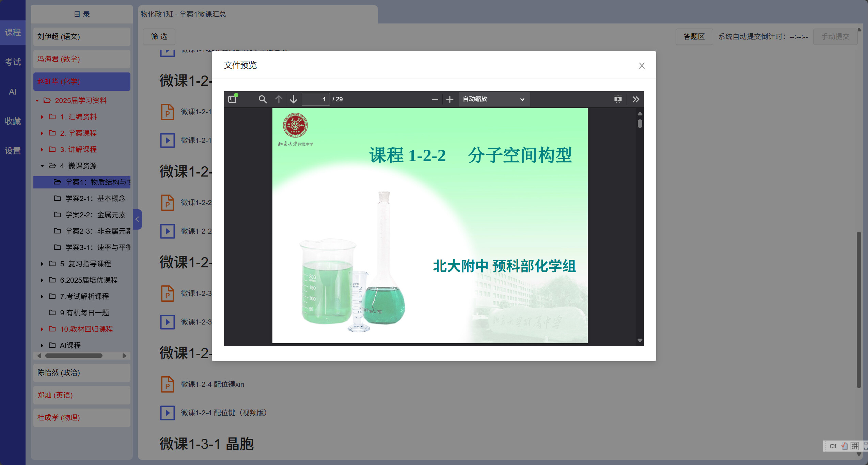
Task: Go to next PDF page
Action: pos(294,99)
